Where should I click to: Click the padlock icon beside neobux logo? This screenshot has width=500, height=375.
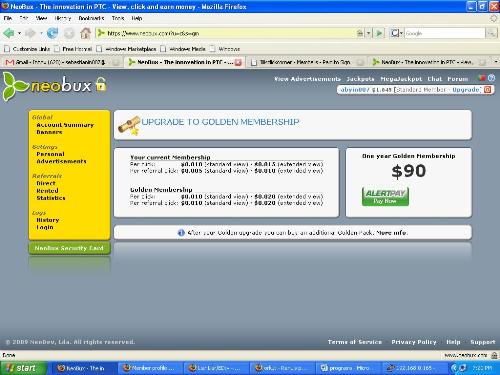pyautogui.click(x=101, y=84)
